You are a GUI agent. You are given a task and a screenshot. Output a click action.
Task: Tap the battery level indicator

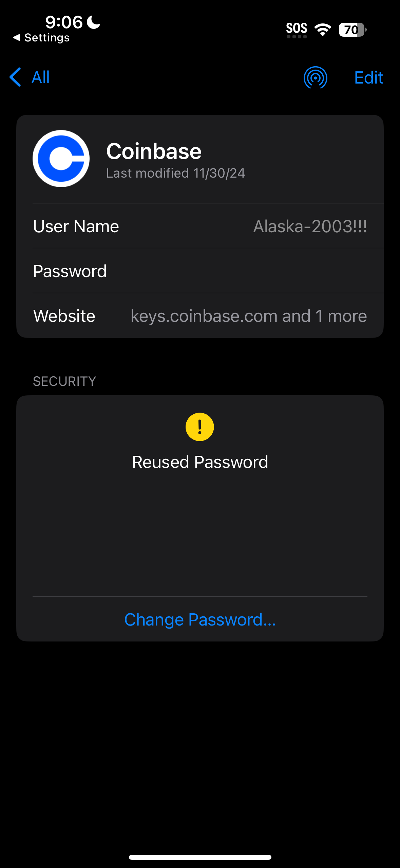click(x=352, y=30)
